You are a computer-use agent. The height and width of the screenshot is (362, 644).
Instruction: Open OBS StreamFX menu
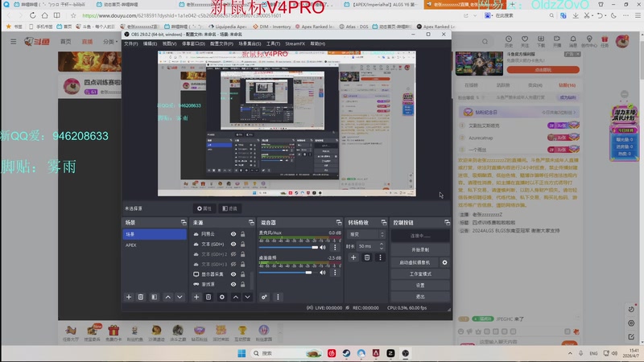point(295,43)
